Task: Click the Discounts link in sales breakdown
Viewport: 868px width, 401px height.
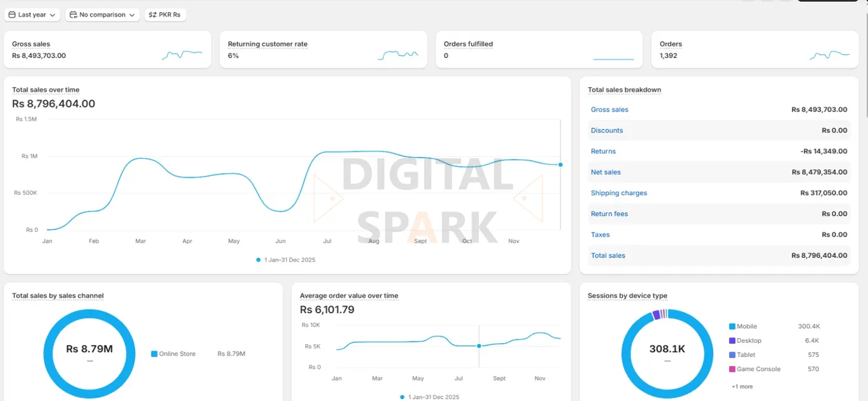Action: click(606, 130)
